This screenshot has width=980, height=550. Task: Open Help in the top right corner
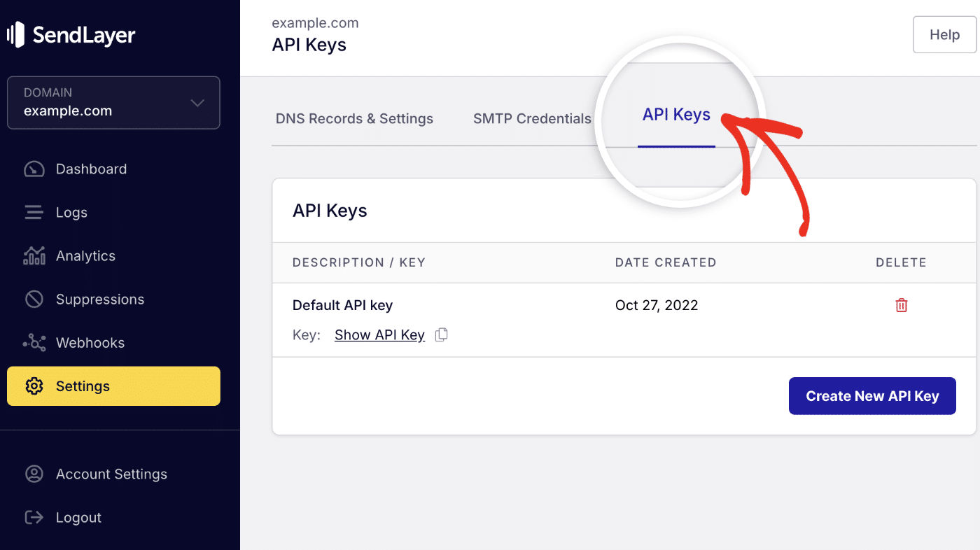coord(944,34)
